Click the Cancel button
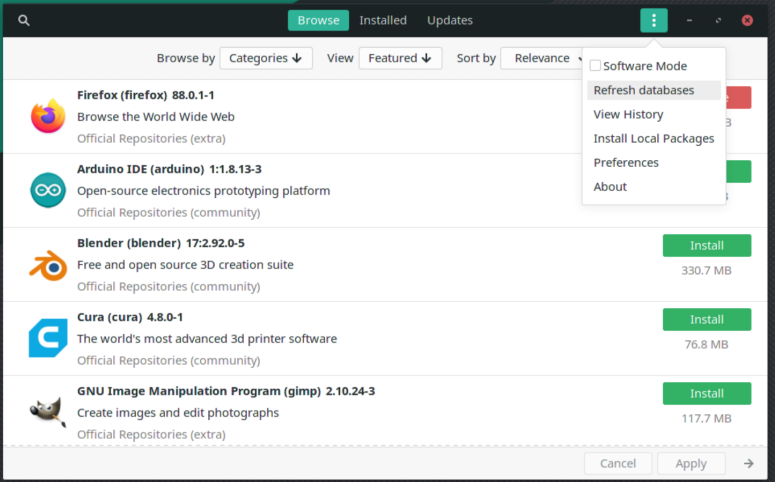The width and height of the screenshot is (776, 482). pos(618,463)
